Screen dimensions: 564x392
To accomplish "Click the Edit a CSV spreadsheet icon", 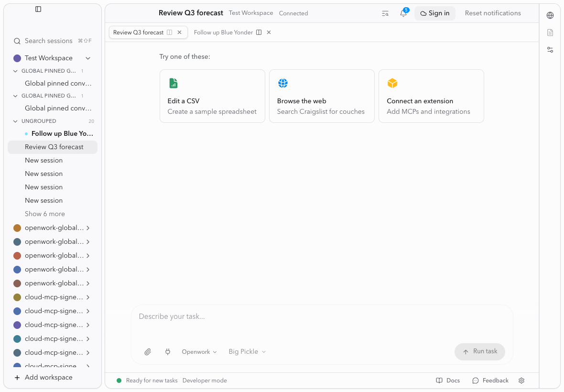I will point(174,83).
